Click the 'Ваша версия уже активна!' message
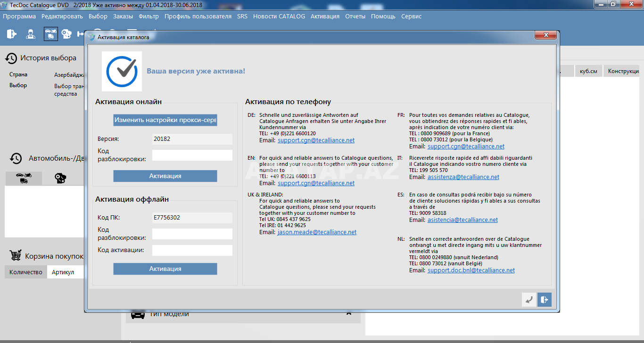This screenshot has width=644, height=343. (x=196, y=71)
